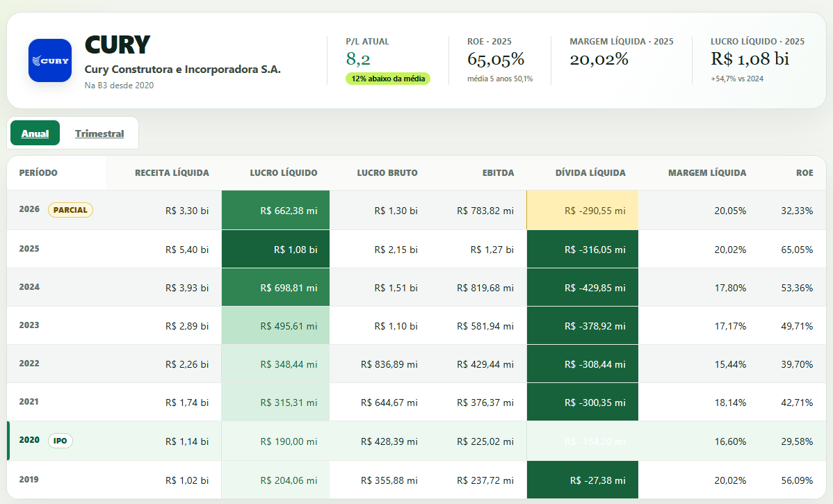The image size is (833, 504).
Task: Click the Cury company logo icon
Action: [50, 60]
